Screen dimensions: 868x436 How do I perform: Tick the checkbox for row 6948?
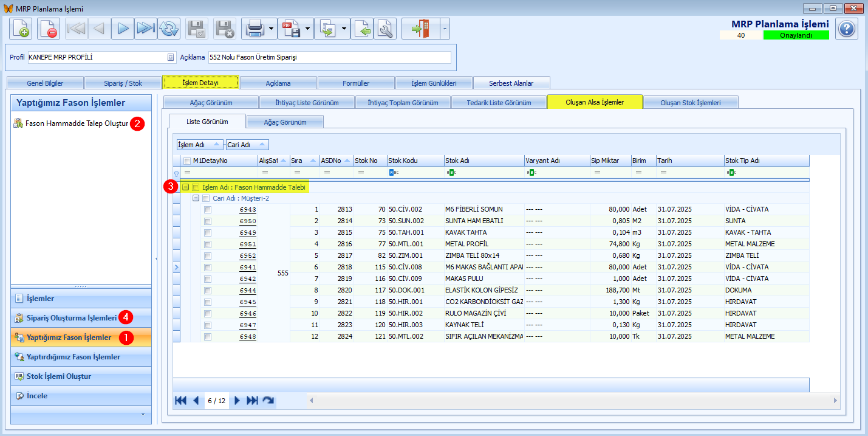(208, 336)
